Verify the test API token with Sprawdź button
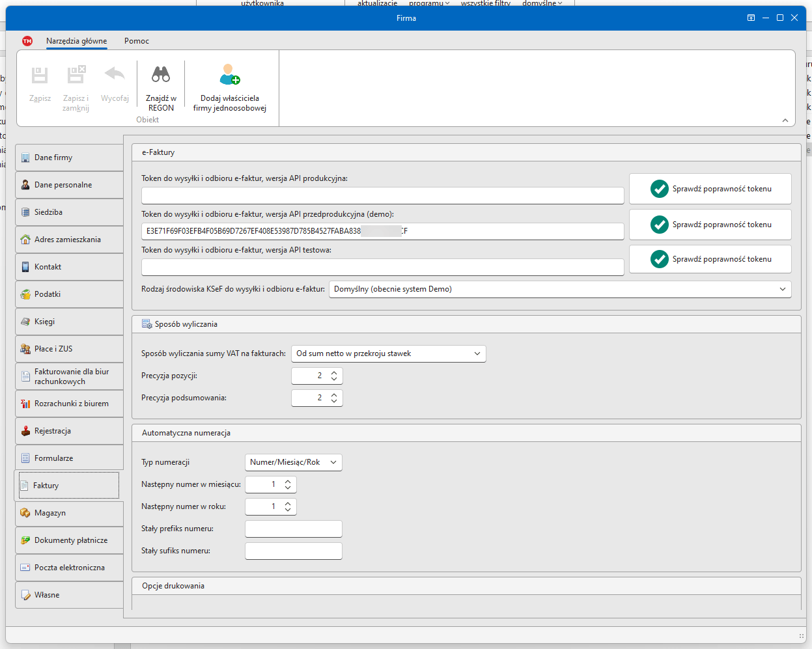 [710, 259]
